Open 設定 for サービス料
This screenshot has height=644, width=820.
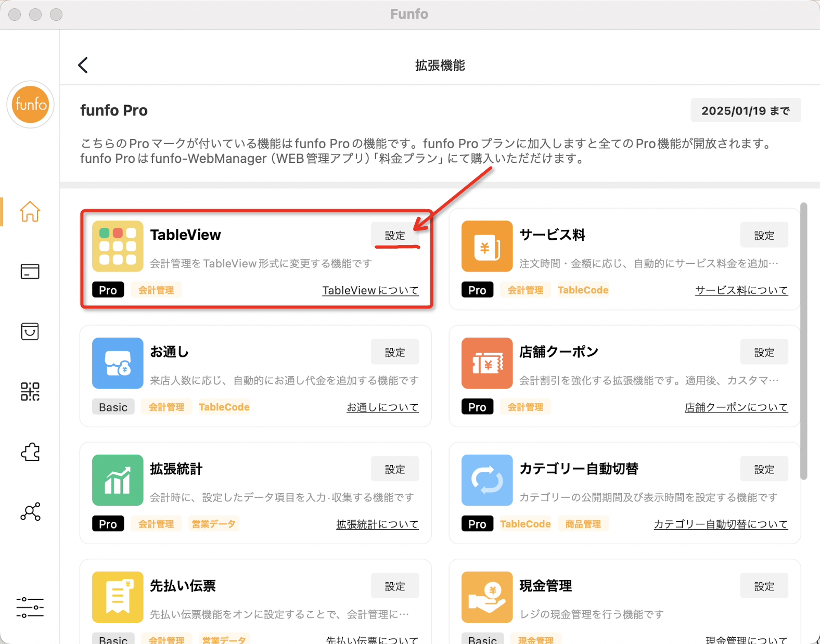tap(764, 235)
